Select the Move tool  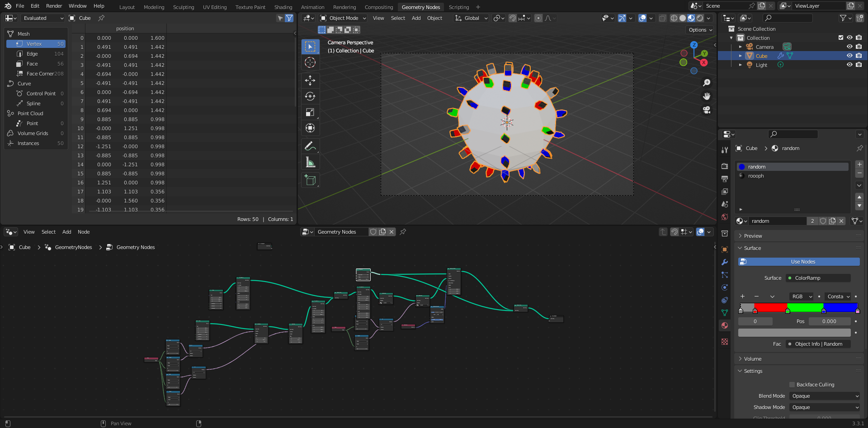[x=310, y=80]
